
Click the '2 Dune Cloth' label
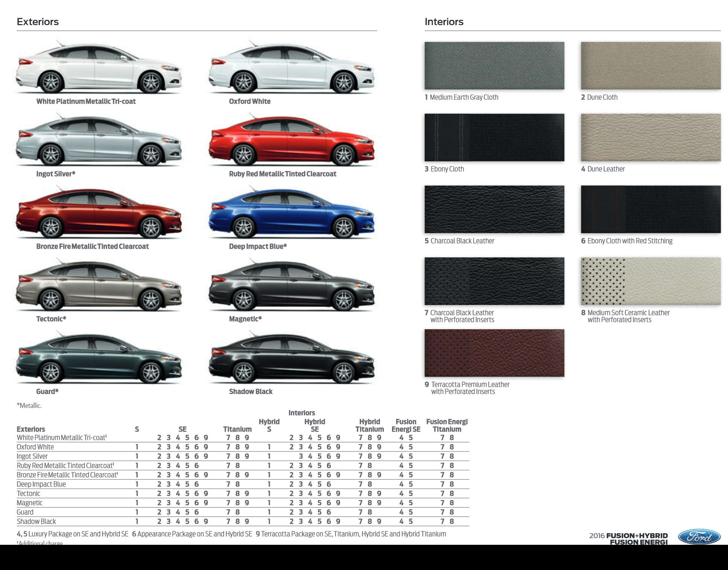click(x=599, y=97)
